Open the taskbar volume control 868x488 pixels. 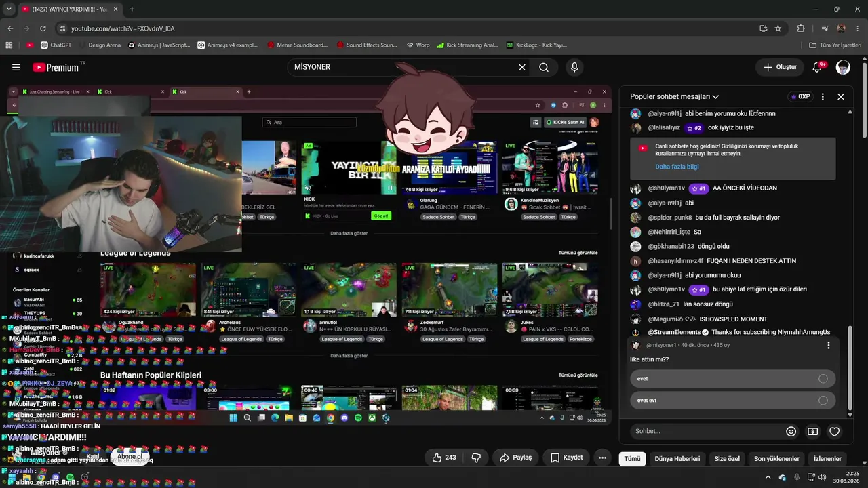822,477
